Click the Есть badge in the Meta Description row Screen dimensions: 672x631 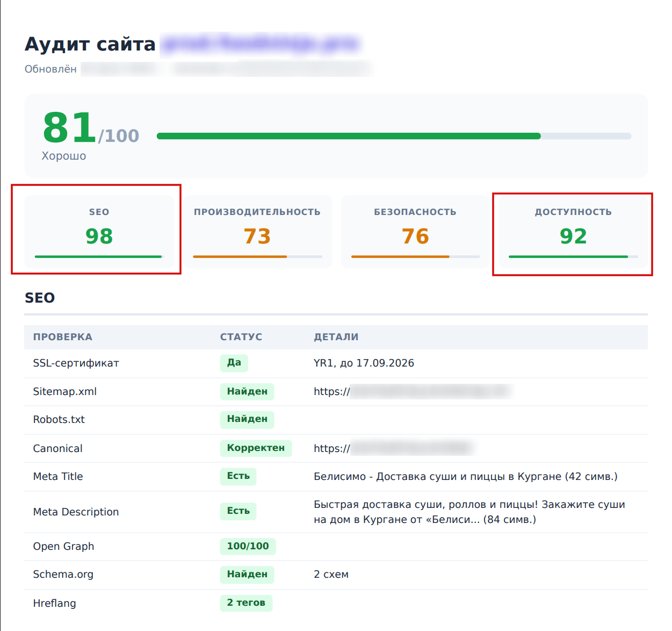(x=238, y=511)
